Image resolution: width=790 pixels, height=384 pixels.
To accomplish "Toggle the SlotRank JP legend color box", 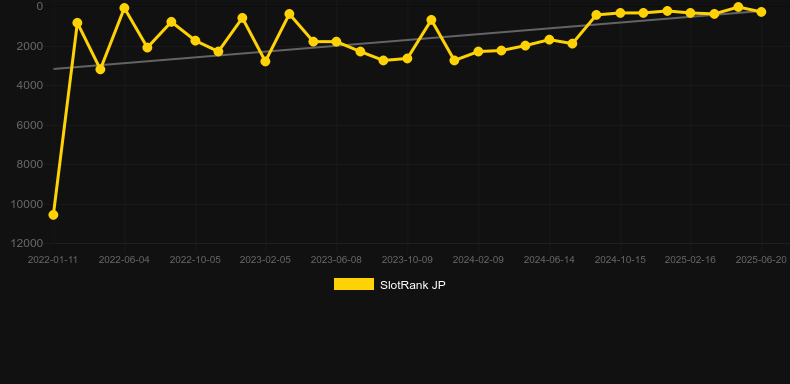I will [x=354, y=284].
